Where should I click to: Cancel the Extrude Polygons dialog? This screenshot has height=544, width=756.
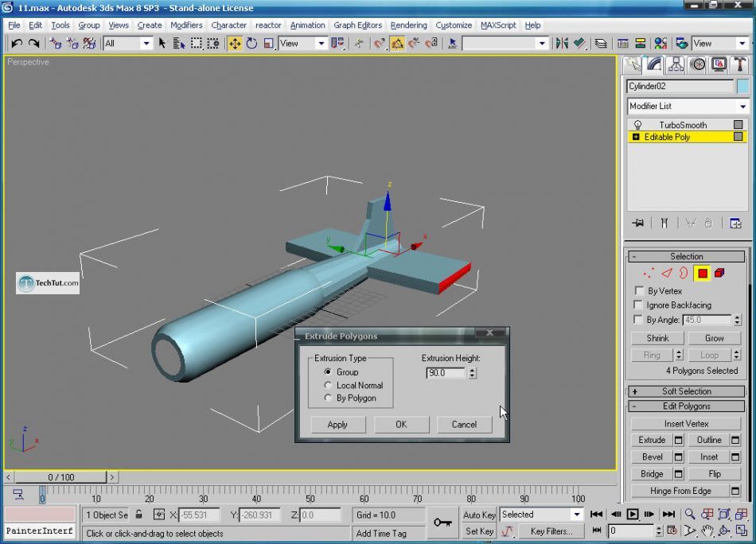click(464, 425)
